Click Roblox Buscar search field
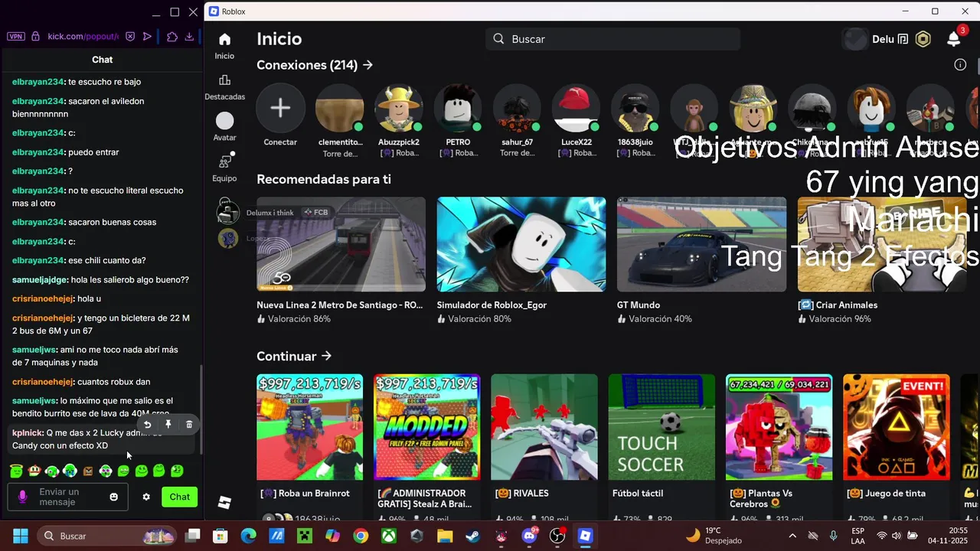The width and height of the screenshot is (980, 551). pyautogui.click(x=612, y=39)
